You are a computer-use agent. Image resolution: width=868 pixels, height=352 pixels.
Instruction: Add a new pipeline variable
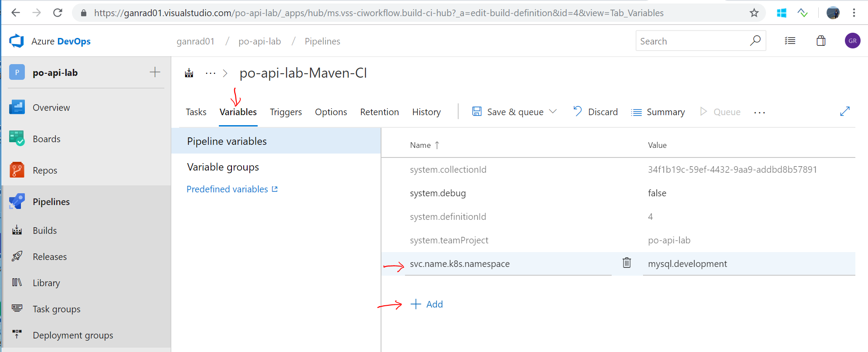coord(427,304)
